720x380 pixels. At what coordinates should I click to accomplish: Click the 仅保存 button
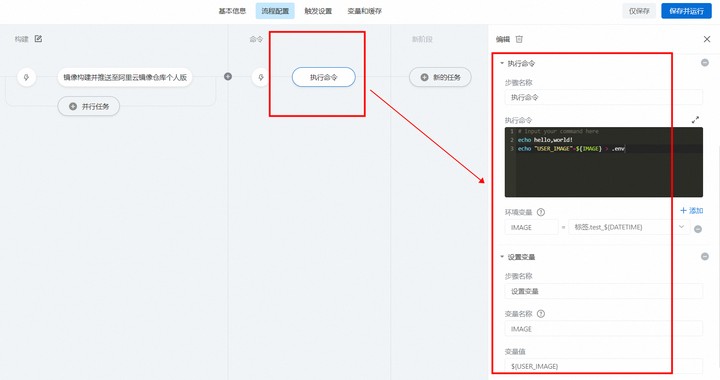[639, 11]
